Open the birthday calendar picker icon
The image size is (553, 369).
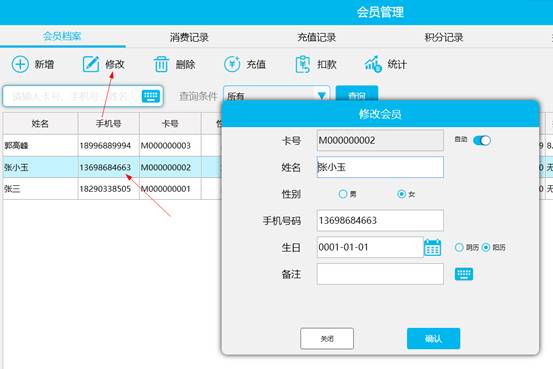tap(433, 247)
